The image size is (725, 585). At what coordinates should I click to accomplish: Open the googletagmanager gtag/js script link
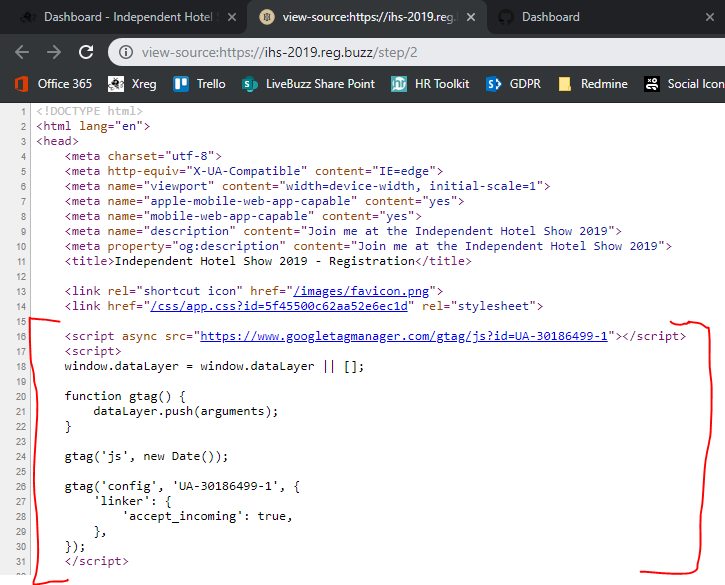point(404,336)
